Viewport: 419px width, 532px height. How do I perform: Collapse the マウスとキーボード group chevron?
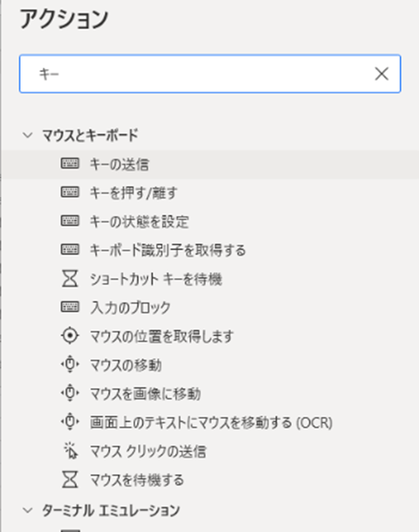coord(28,135)
